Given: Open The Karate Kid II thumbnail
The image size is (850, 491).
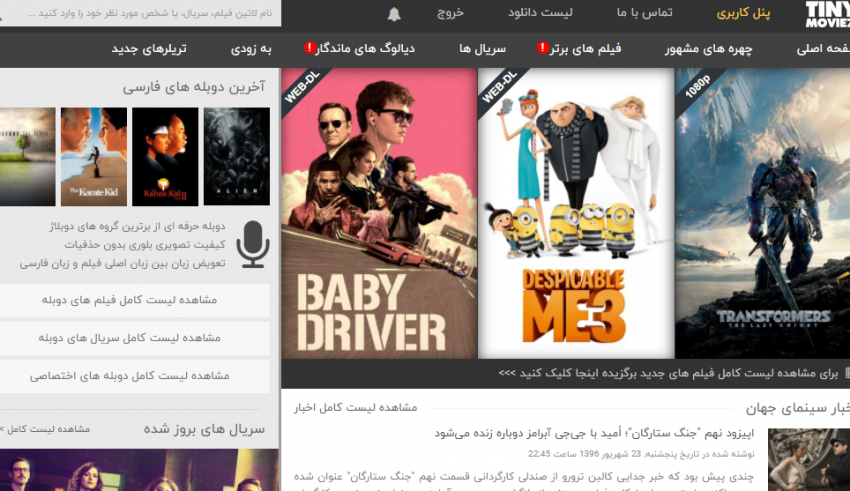Looking at the screenshot, I should click(x=165, y=156).
